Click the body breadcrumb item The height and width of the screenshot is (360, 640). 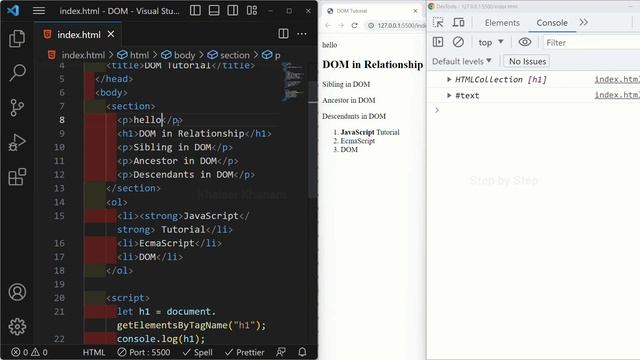click(178, 55)
